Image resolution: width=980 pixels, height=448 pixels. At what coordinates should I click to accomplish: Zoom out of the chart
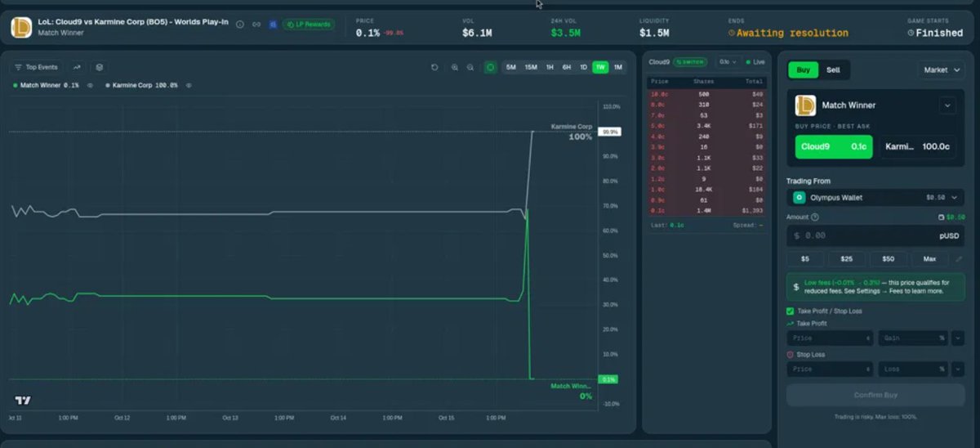click(470, 67)
